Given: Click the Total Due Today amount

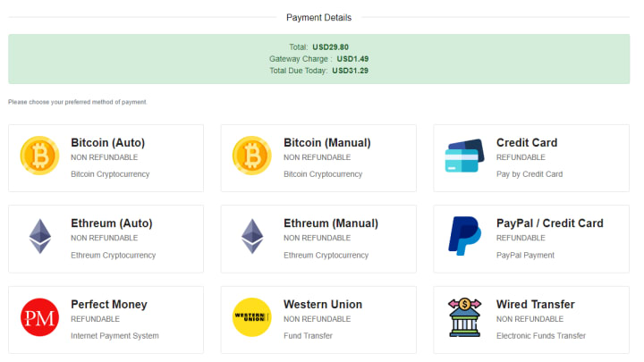Looking at the screenshot, I should pyautogui.click(x=350, y=70).
